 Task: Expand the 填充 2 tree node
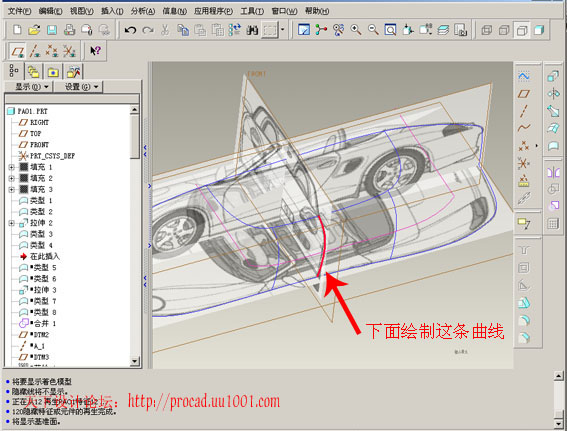(11, 178)
